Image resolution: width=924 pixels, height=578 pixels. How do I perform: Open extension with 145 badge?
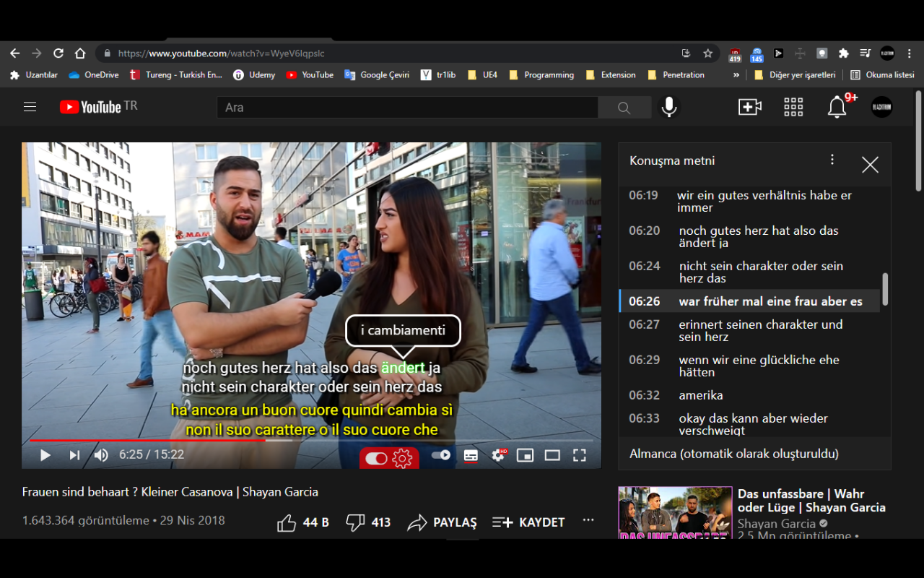pyautogui.click(x=757, y=54)
